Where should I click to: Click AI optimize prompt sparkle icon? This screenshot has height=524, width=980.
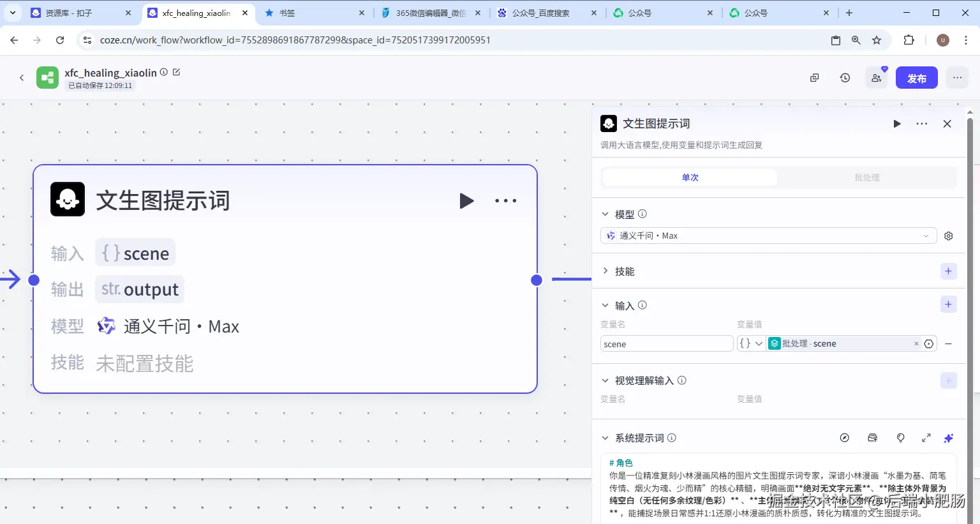click(x=949, y=438)
